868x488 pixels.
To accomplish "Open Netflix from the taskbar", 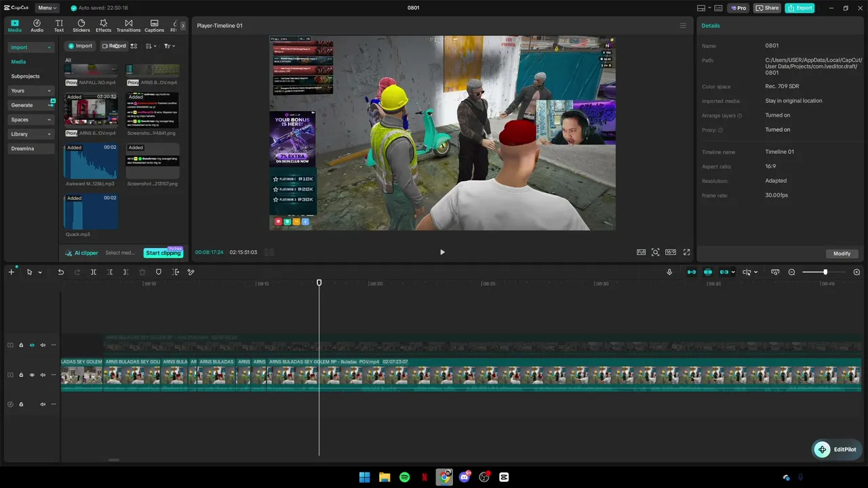I will tap(425, 477).
